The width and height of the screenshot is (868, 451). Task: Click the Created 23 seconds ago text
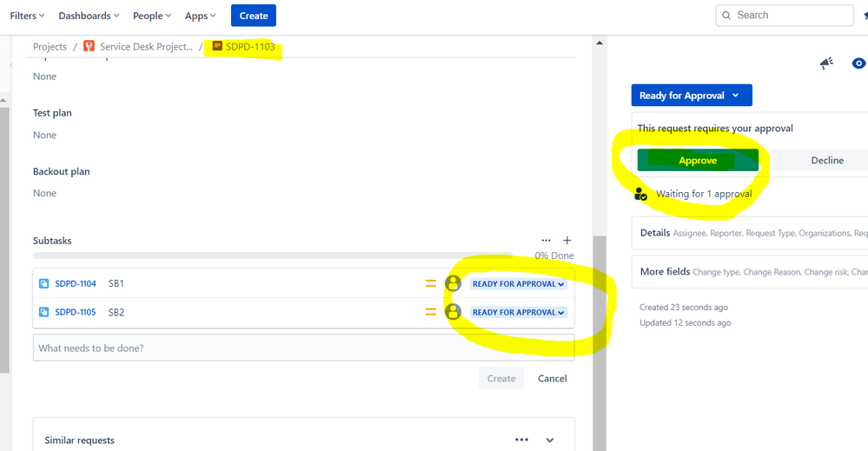click(684, 307)
